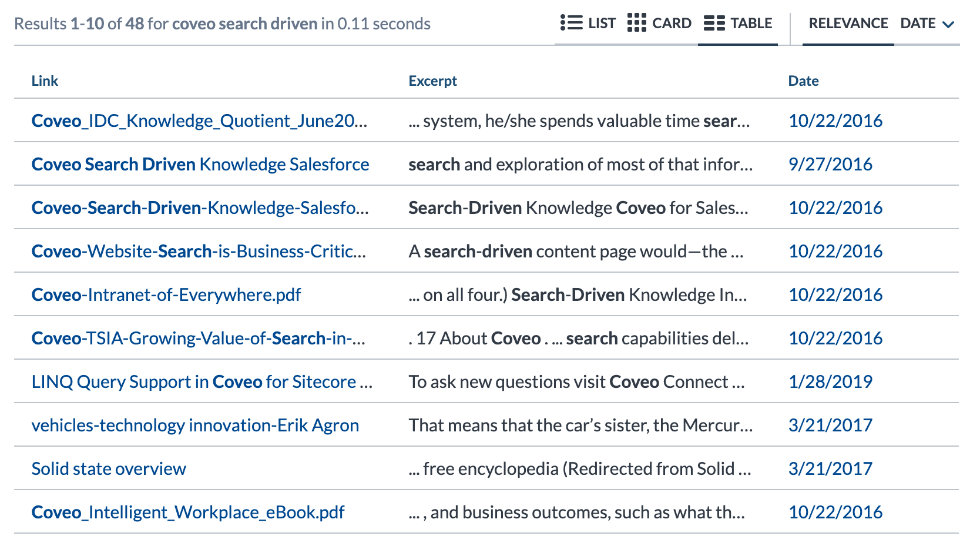Click date of Coveo-Intranet-of-Everywhere.pdf row
980x556 pixels.
click(835, 294)
